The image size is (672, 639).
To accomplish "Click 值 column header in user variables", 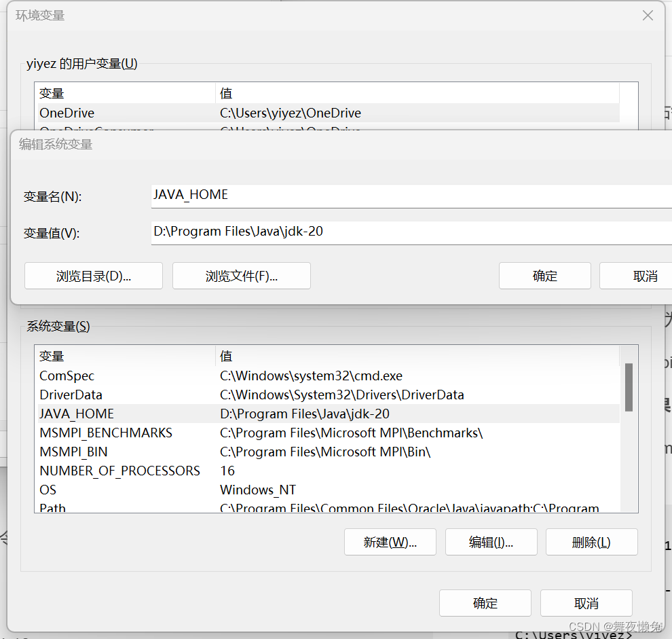I will [x=417, y=93].
